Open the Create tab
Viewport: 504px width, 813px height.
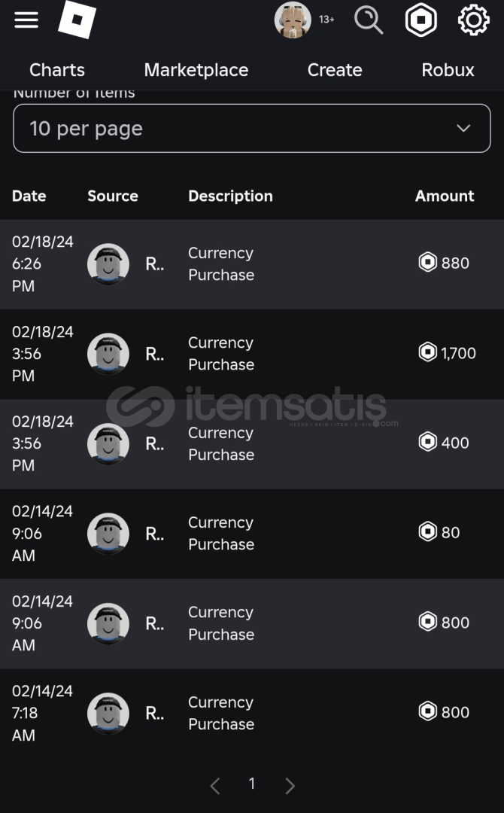(335, 70)
